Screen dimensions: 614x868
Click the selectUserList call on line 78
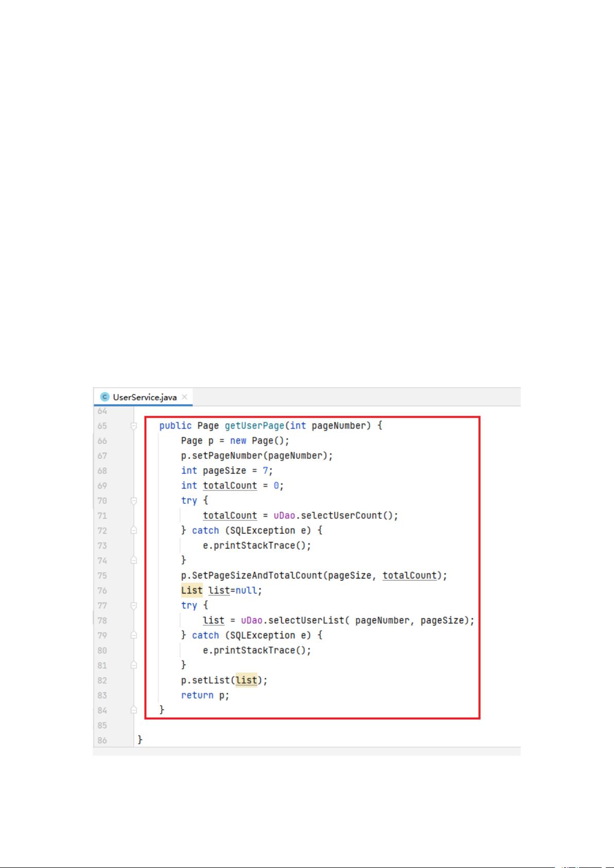pos(306,620)
